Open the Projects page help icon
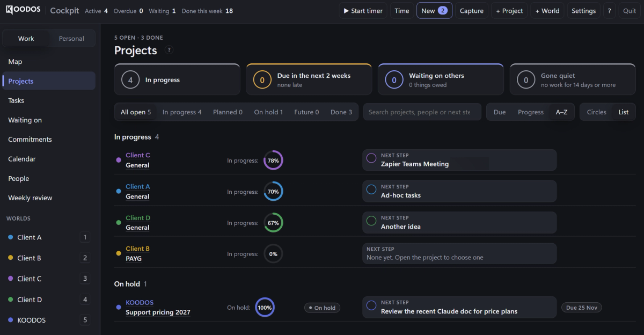 [169, 50]
